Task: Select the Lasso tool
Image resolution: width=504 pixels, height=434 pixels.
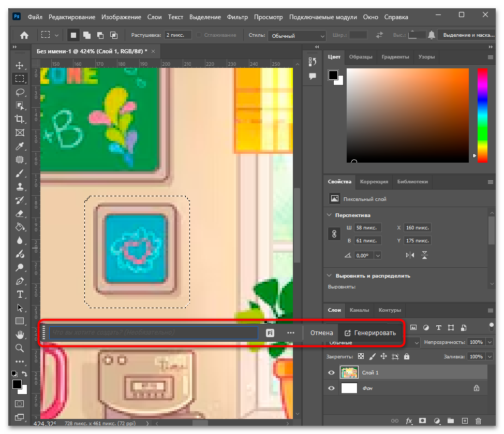Action: click(x=20, y=93)
